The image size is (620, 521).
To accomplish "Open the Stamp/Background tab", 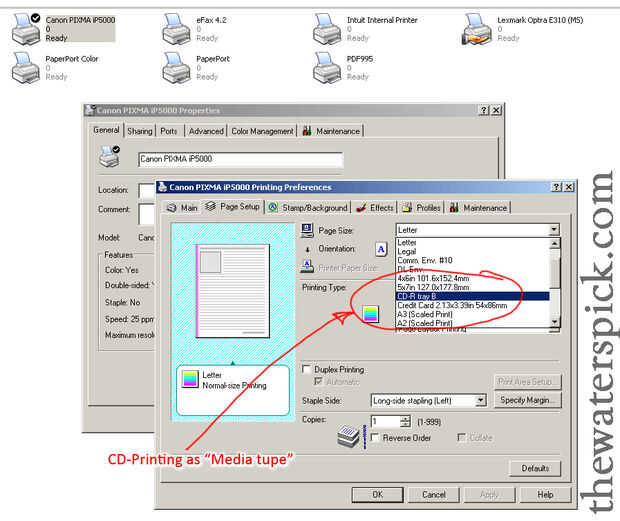I will [308, 208].
